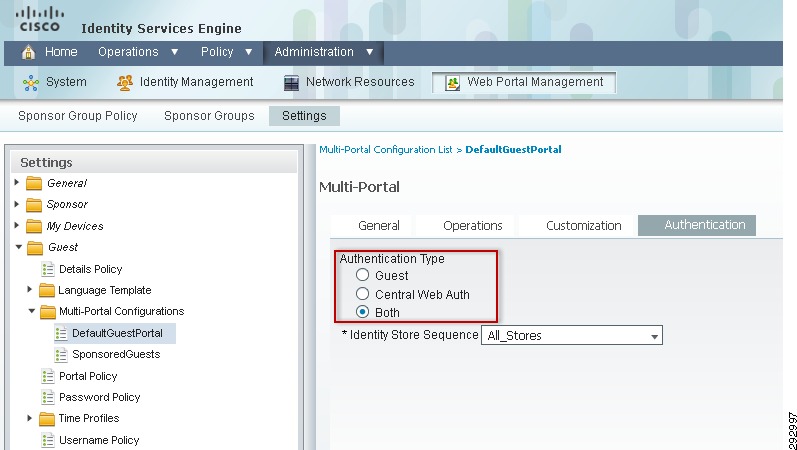797x450 pixels.
Task: Collapse the Guest folder
Action: 19,247
